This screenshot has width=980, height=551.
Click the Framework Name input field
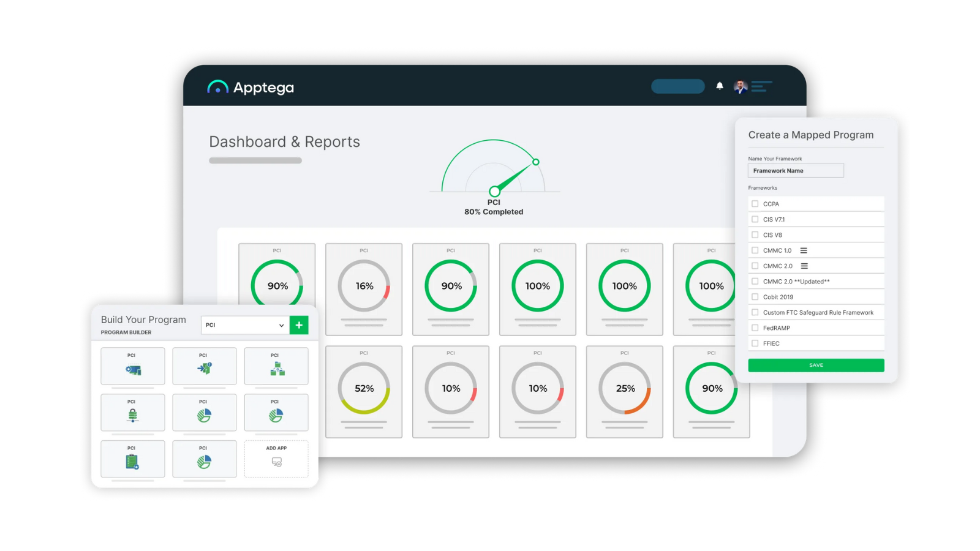click(x=796, y=171)
